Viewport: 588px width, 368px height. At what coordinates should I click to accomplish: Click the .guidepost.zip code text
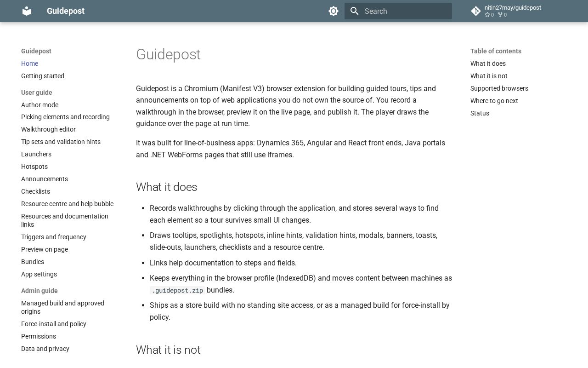click(x=177, y=290)
